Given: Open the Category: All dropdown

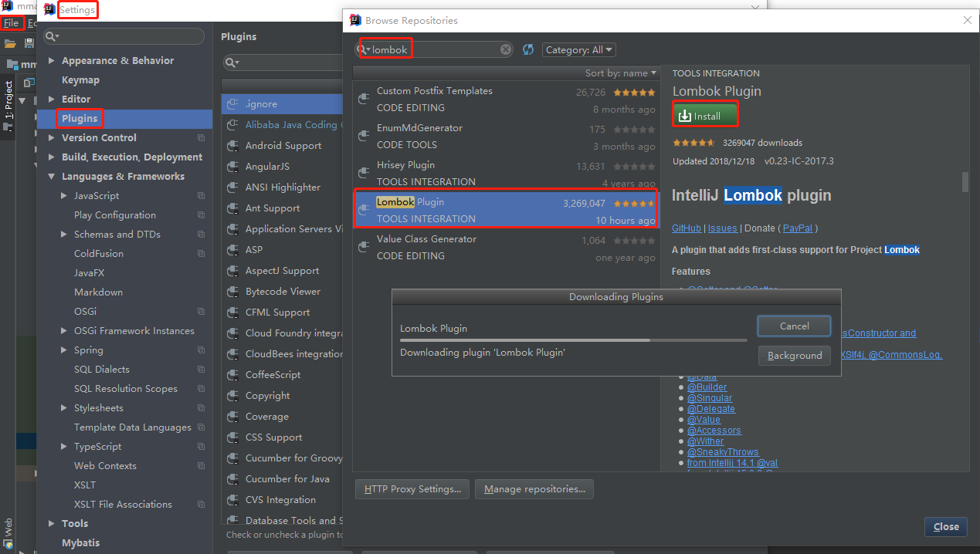Looking at the screenshot, I should (578, 49).
